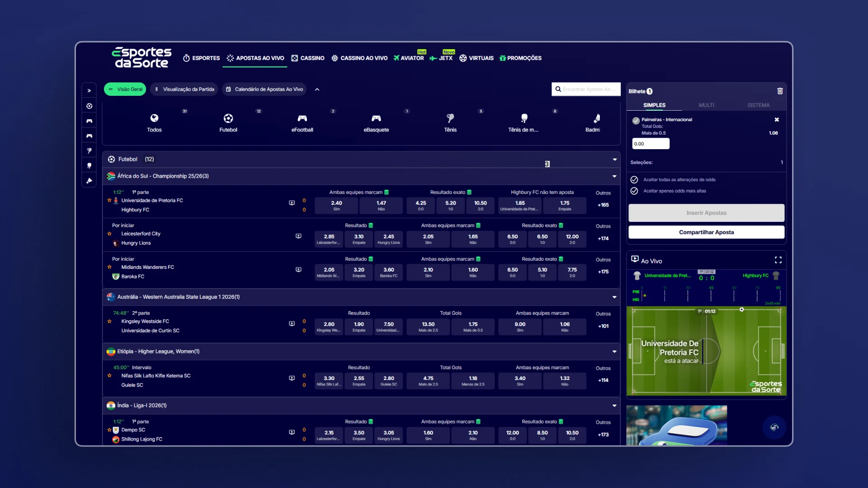Click sidebar badminton shuttlecock icon
Viewport: 868px width, 488px height.
point(89,180)
